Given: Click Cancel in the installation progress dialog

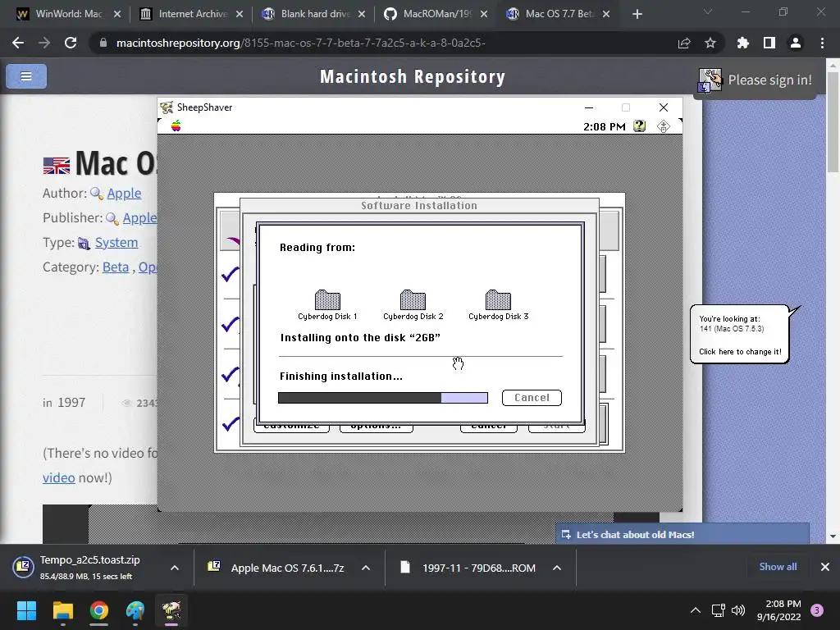Looking at the screenshot, I should click(x=532, y=398).
